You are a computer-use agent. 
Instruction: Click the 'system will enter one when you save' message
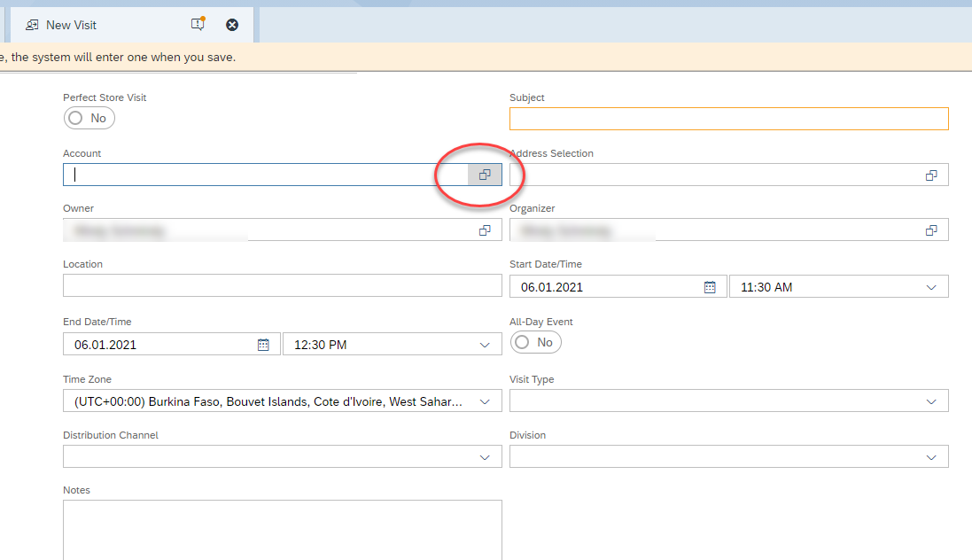tap(118, 57)
